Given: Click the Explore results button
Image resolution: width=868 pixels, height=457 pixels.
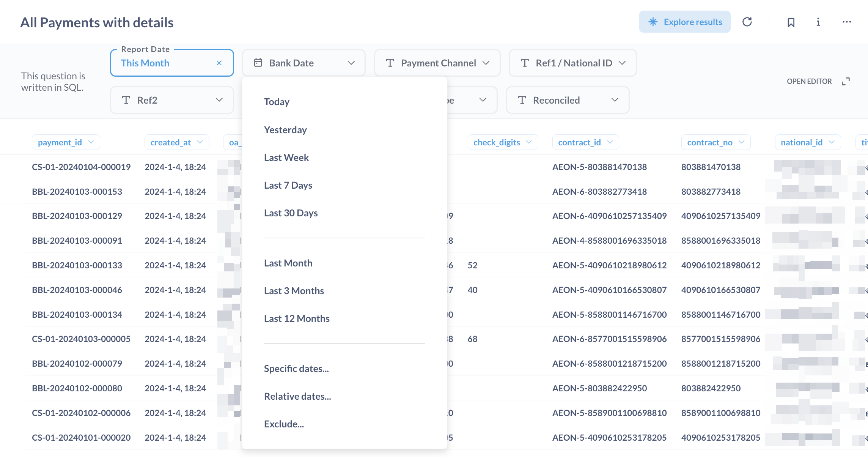Looking at the screenshot, I should [x=684, y=22].
